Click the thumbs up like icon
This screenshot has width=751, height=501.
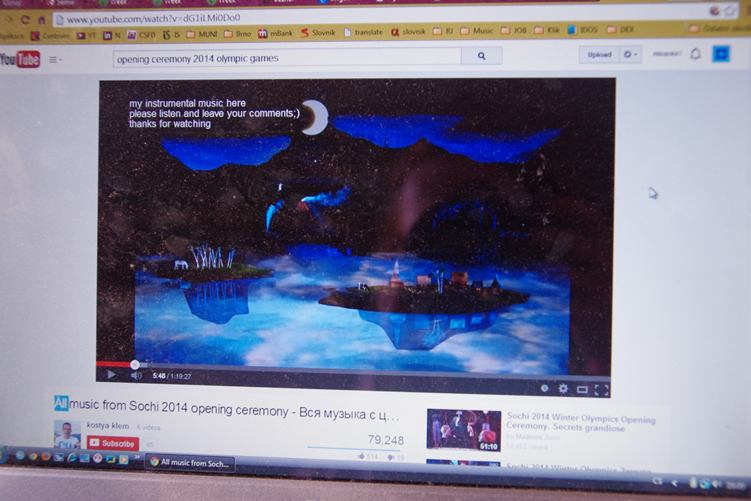pos(362,456)
